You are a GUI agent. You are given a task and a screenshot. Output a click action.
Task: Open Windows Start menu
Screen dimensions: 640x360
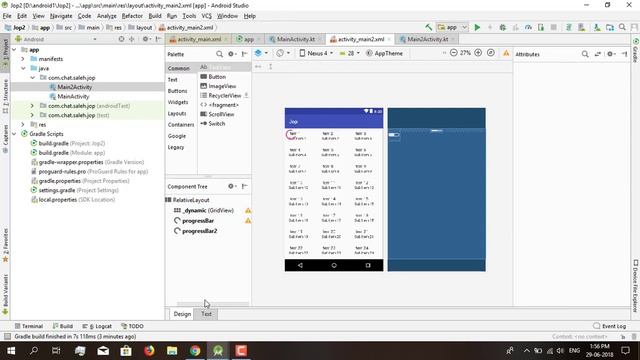pyautogui.click(x=11, y=351)
